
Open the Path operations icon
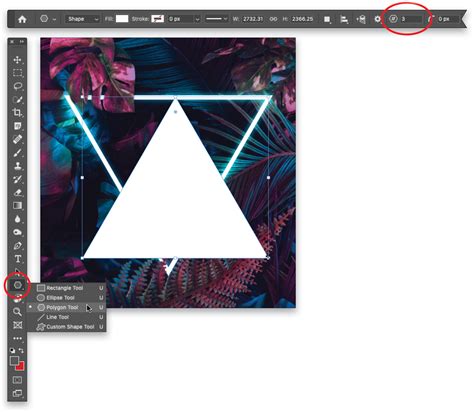click(x=327, y=19)
